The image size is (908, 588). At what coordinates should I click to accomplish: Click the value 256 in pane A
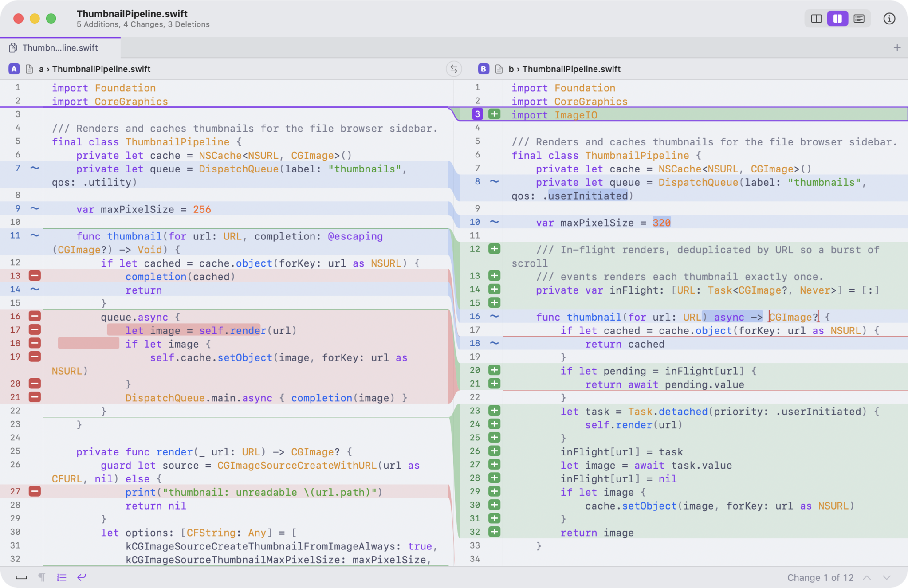[x=202, y=209]
